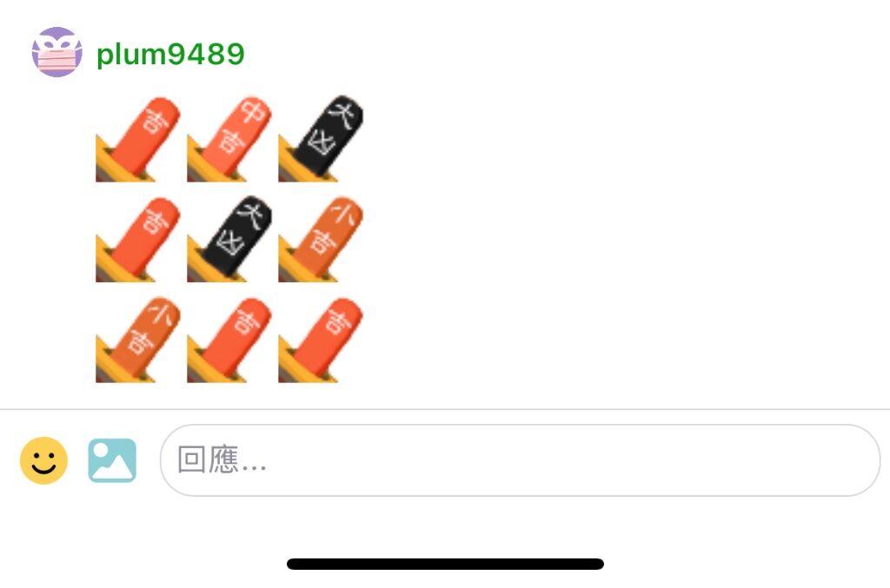The width and height of the screenshot is (890, 588).
Task: Tap the black 大凶 stick in the top row
Action: point(321,138)
